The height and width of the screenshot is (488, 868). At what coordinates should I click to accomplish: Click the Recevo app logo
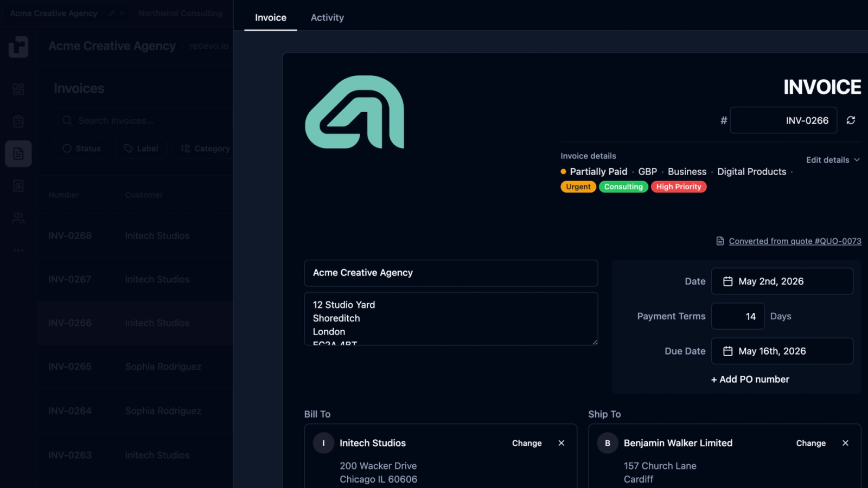pos(18,47)
